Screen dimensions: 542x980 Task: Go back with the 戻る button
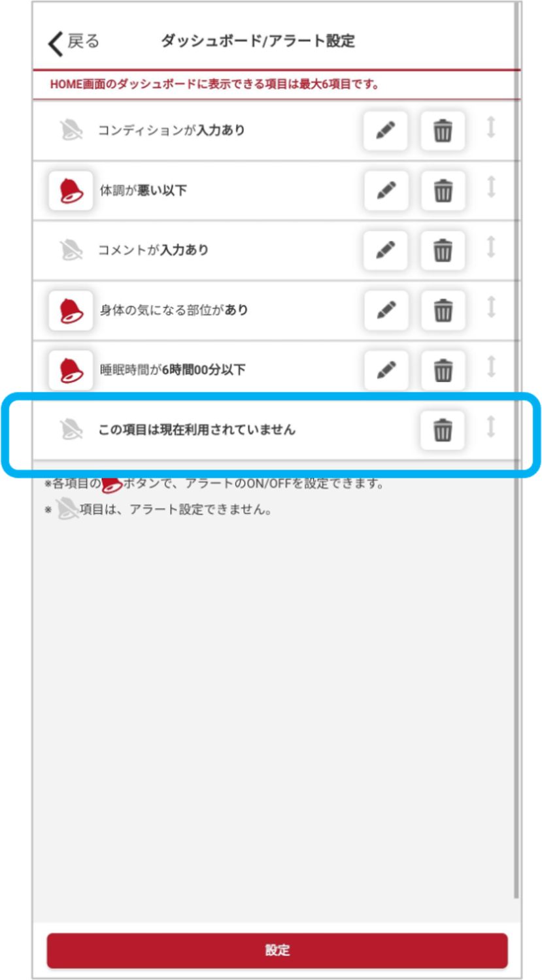[73, 42]
